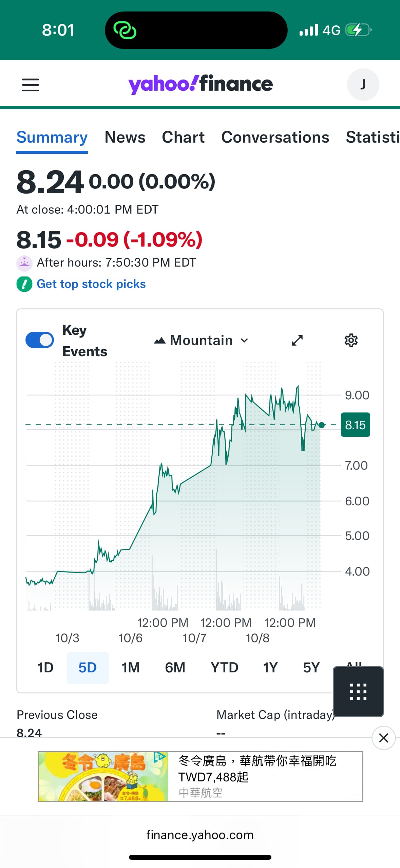
Task: Open the Mountain chart type dropdown
Action: coord(202,340)
